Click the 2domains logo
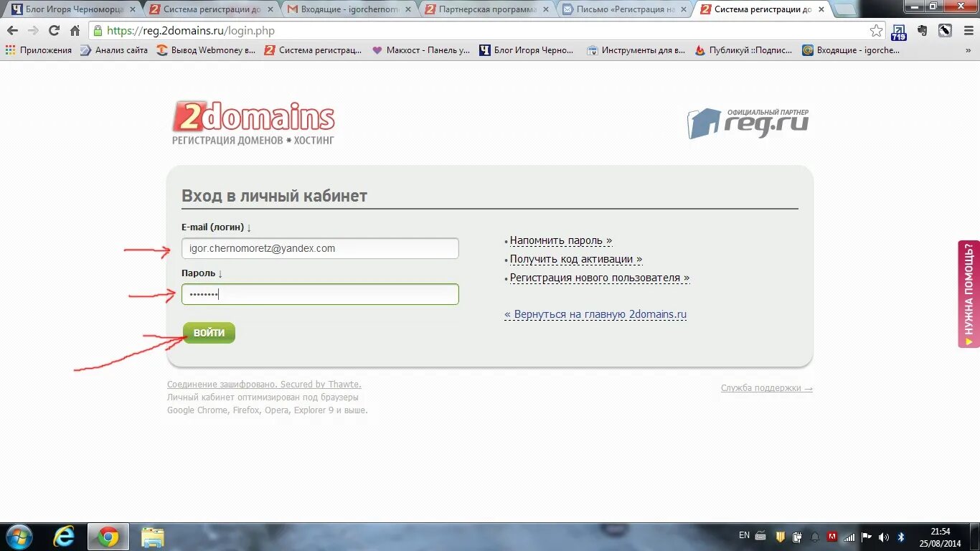Image resolution: width=980 pixels, height=551 pixels. point(253,123)
